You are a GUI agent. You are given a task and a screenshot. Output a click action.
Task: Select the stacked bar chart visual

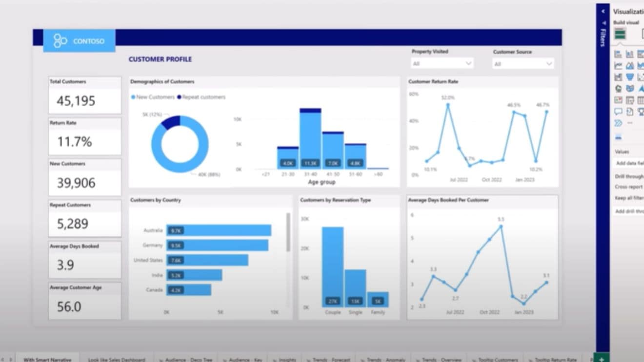[x=618, y=54]
